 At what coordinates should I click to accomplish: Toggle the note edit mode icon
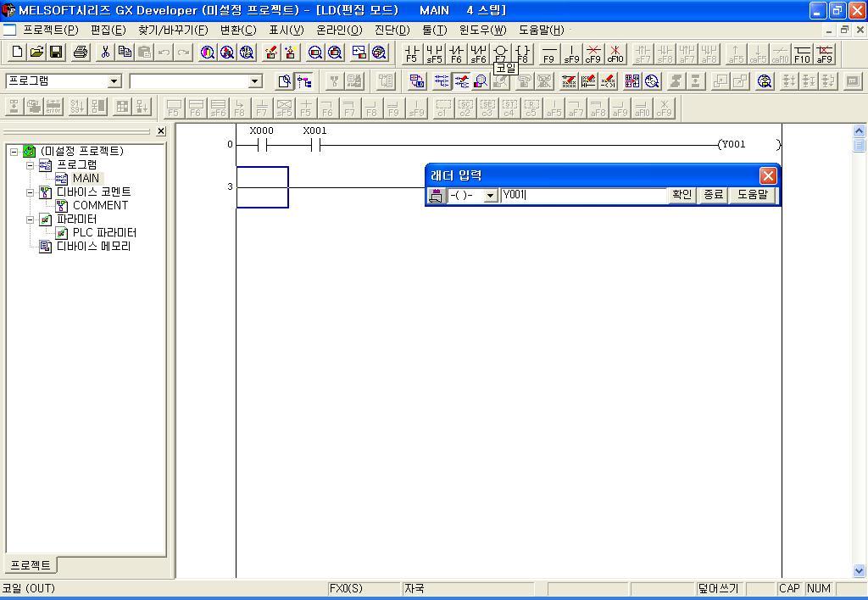point(609,81)
